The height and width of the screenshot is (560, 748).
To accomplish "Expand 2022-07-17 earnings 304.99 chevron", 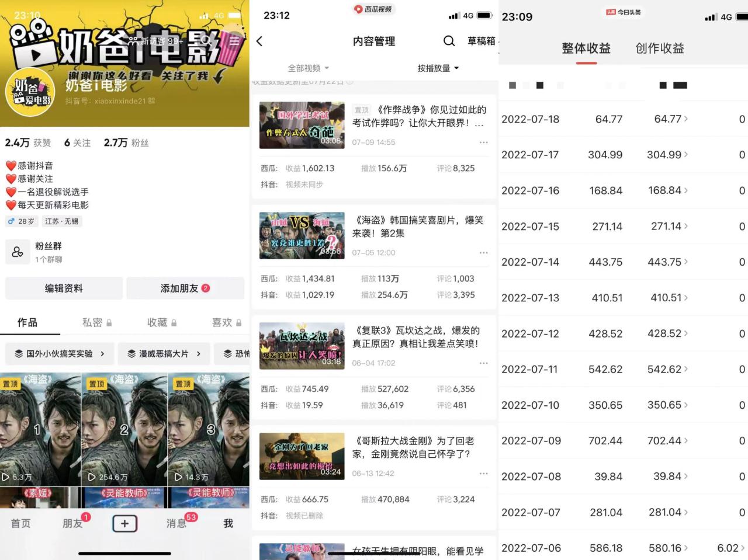I will point(686,155).
